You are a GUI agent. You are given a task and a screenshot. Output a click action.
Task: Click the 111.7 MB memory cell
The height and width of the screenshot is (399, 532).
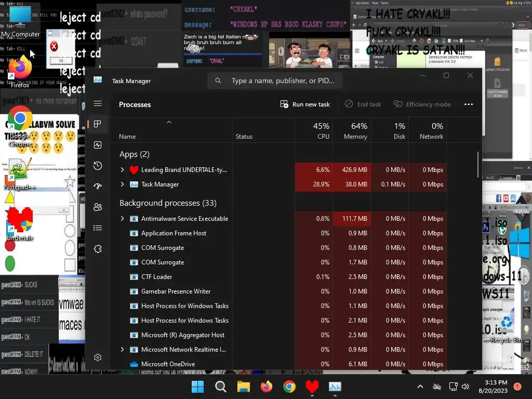click(x=352, y=219)
